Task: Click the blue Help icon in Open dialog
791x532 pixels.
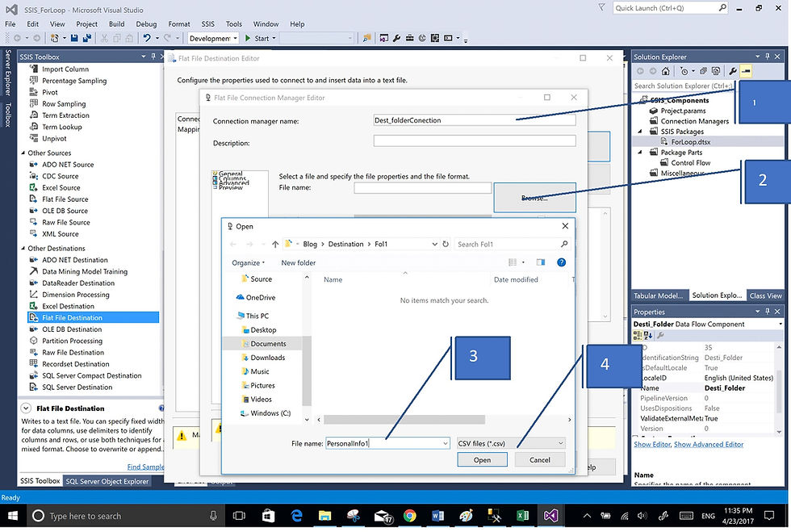Action: pyautogui.click(x=561, y=262)
